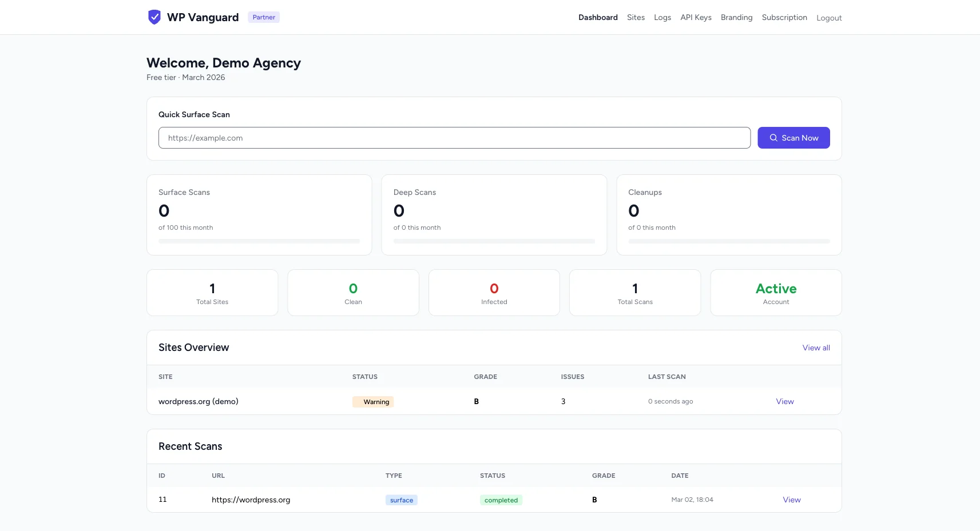Click the completed status badge
This screenshot has height=531, width=980.
pos(501,500)
